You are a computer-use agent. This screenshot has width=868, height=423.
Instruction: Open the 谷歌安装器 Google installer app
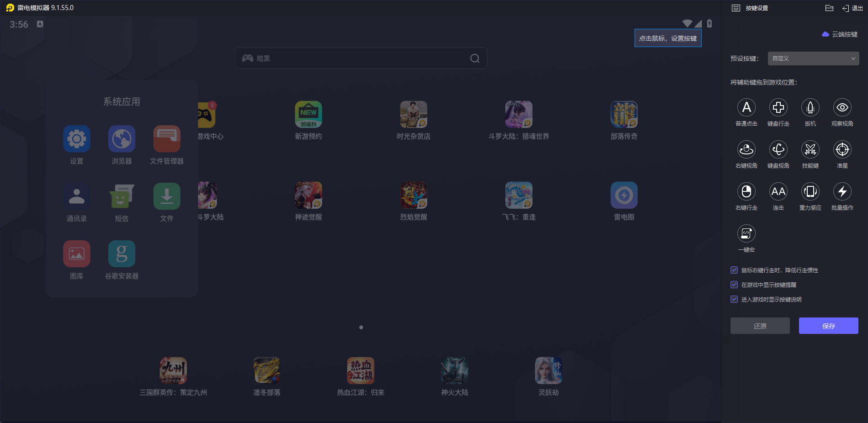point(122,254)
